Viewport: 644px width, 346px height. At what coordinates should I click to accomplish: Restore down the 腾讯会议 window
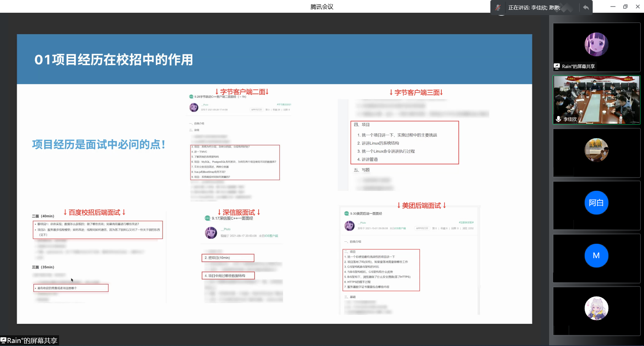point(625,7)
